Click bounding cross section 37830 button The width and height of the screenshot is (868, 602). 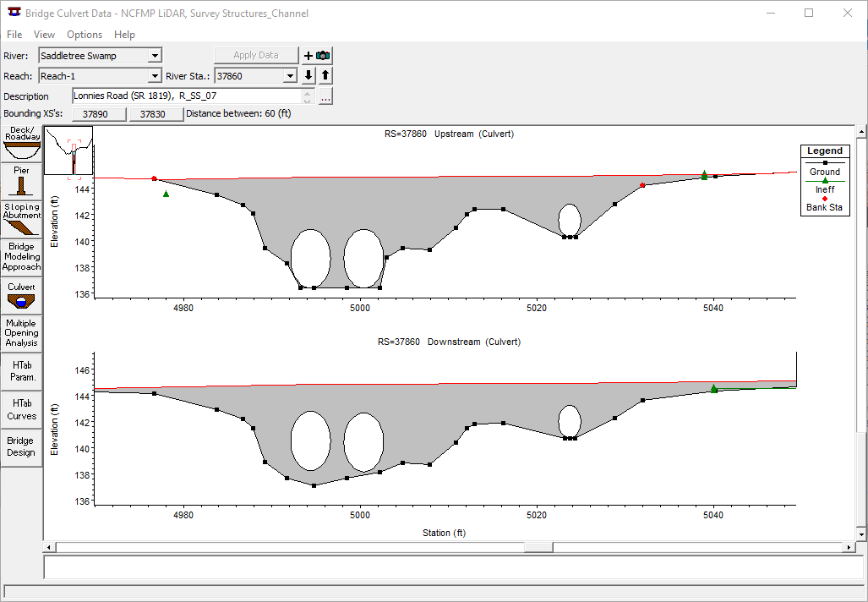(156, 114)
